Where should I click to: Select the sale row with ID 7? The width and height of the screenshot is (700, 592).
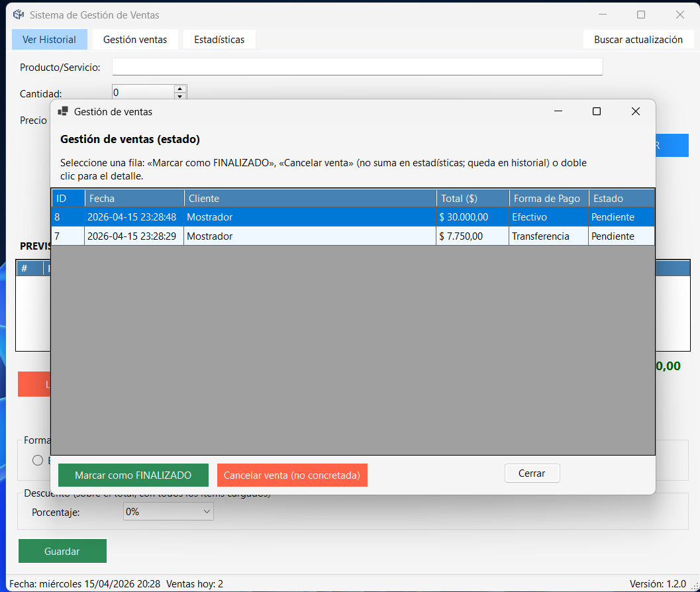tap(353, 236)
